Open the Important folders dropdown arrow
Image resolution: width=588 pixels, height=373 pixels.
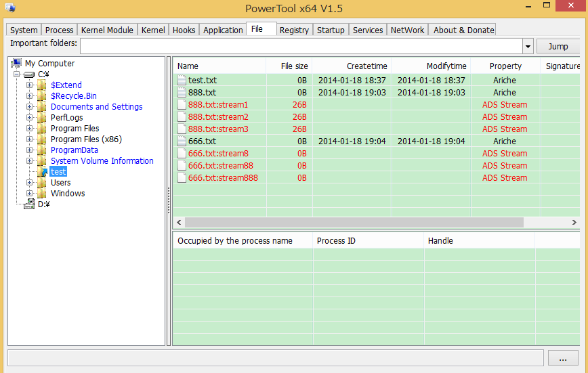pyautogui.click(x=528, y=47)
